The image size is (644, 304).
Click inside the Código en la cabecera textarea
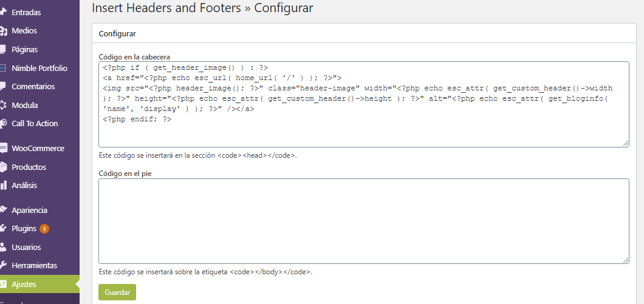[363, 104]
